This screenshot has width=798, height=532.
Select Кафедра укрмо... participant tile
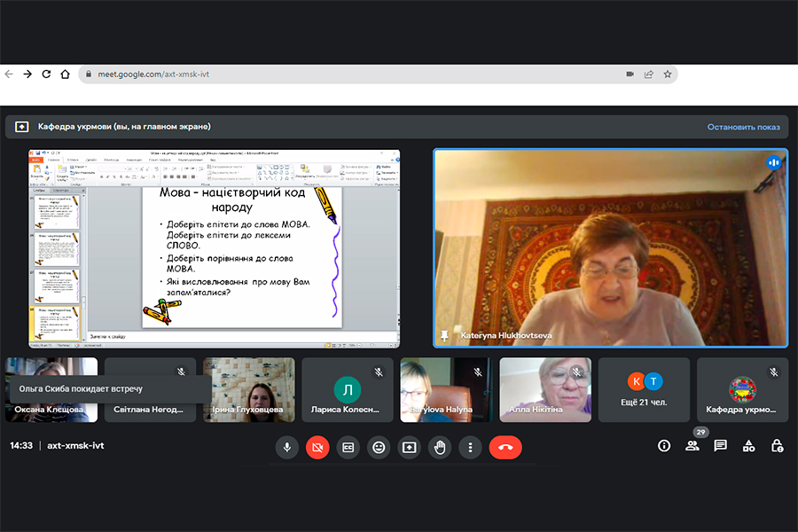742,390
